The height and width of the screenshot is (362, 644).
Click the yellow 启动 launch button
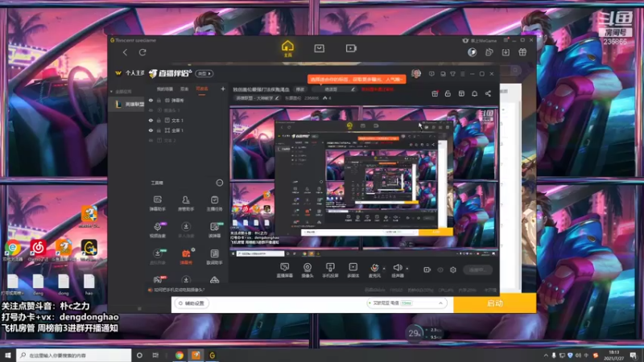click(x=494, y=303)
